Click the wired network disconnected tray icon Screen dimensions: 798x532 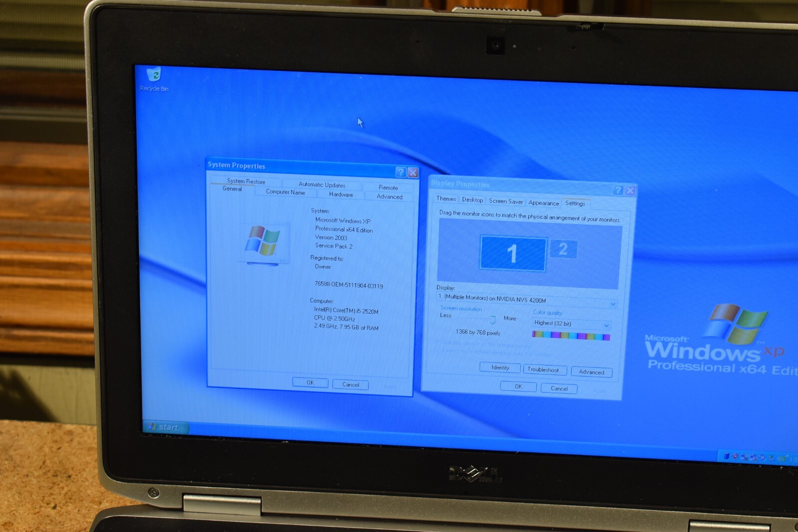click(754, 458)
